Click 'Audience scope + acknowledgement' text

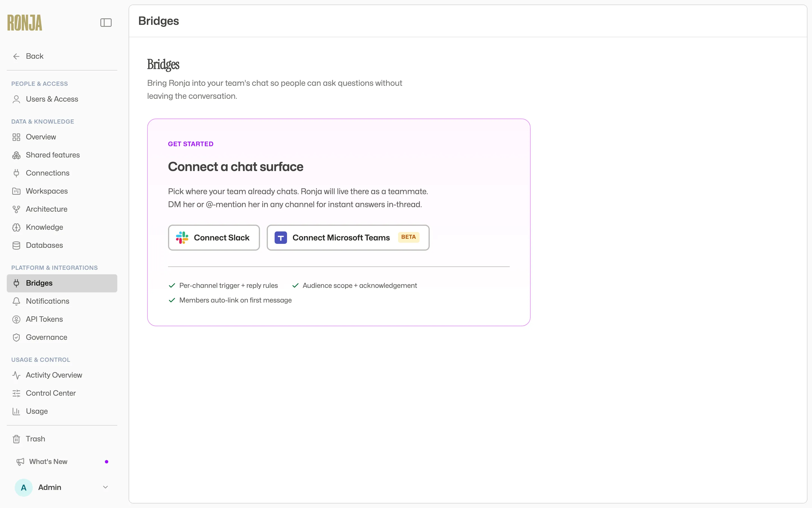pos(360,286)
